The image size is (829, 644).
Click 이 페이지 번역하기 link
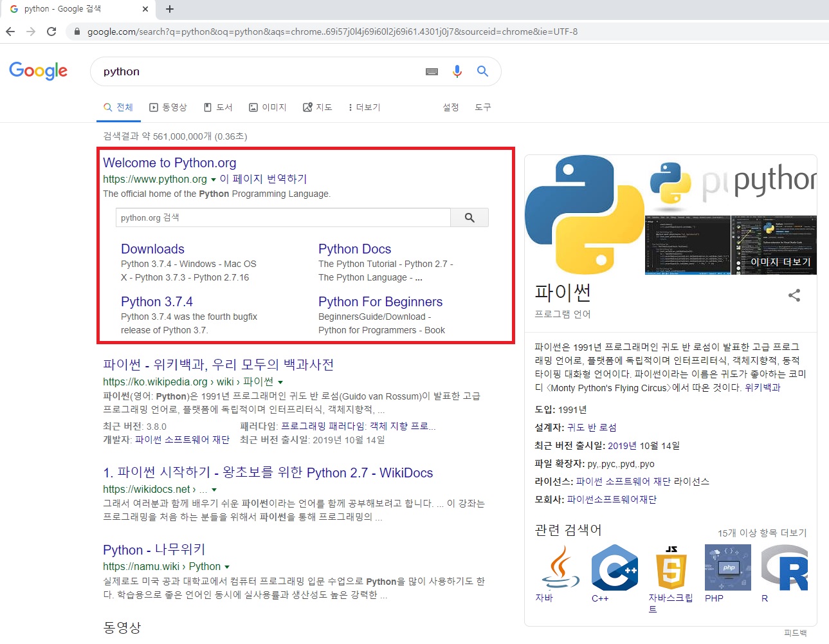[264, 179]
